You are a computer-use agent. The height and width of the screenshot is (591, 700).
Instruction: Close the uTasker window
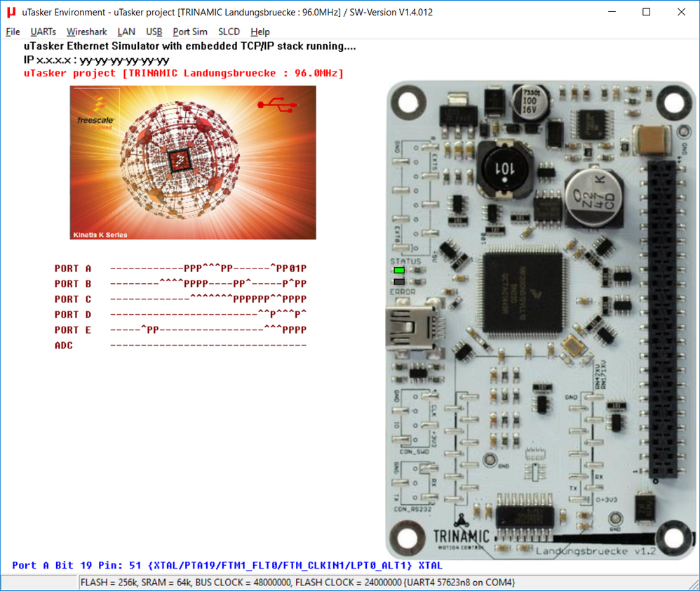(681, 12)
